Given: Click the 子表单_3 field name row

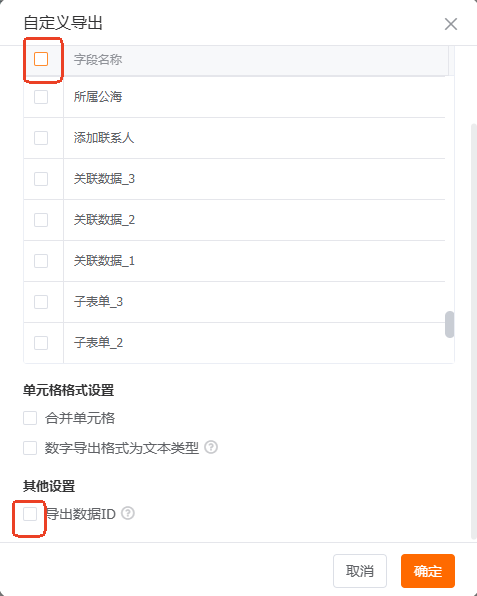Looking at the screenshot, I should click(x=254, y=302).
